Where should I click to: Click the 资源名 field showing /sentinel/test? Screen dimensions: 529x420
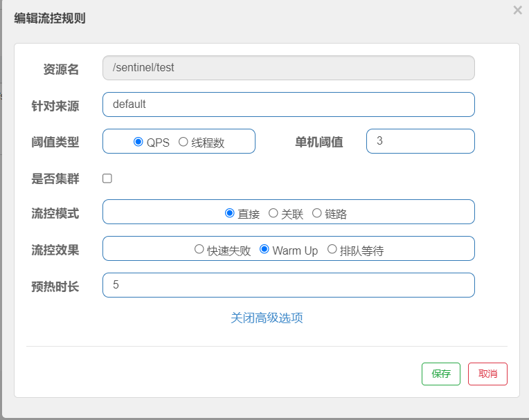[x=288, y=68]
